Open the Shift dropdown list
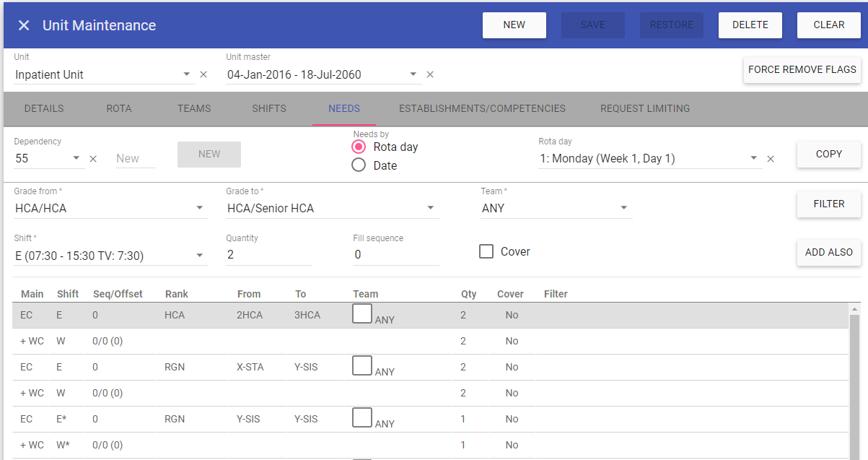 click(200, 255)
